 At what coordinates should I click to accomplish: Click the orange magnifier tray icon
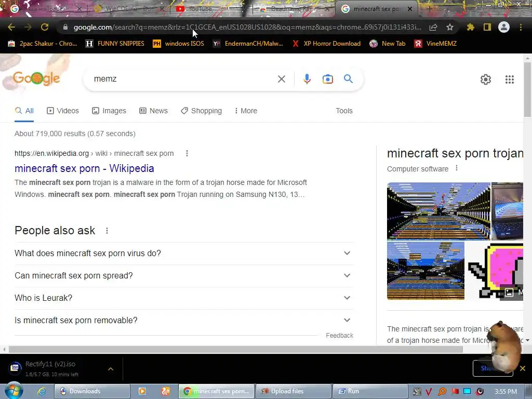(442, 392)
